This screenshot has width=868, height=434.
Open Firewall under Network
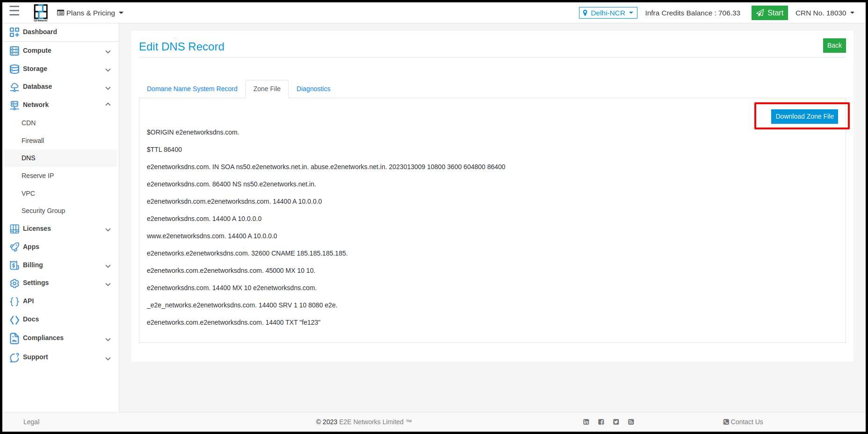[33, 141]
